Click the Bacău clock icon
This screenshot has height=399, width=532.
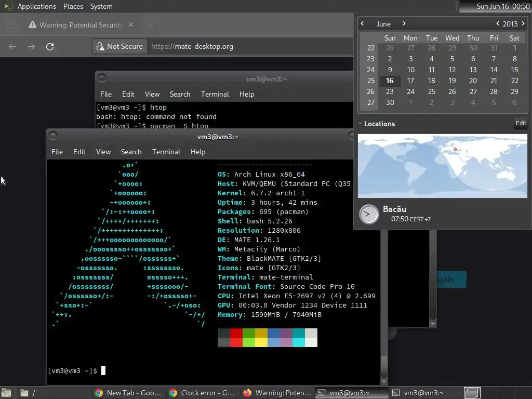pos(369,214)
